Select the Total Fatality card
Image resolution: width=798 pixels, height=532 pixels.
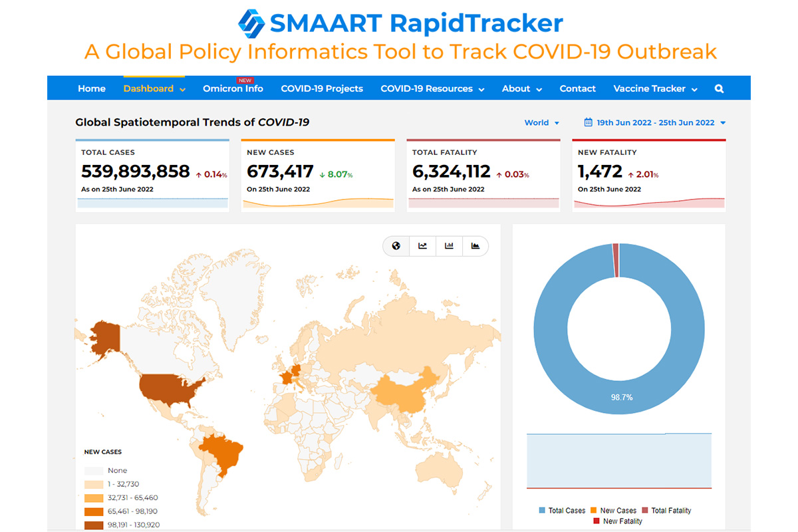coord(483,176)
